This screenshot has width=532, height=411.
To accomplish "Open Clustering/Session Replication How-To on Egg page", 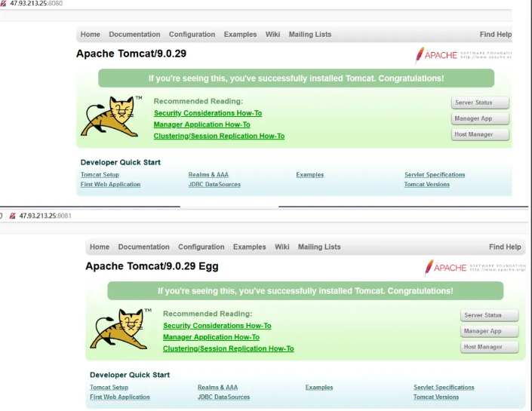I will [228, 348].
